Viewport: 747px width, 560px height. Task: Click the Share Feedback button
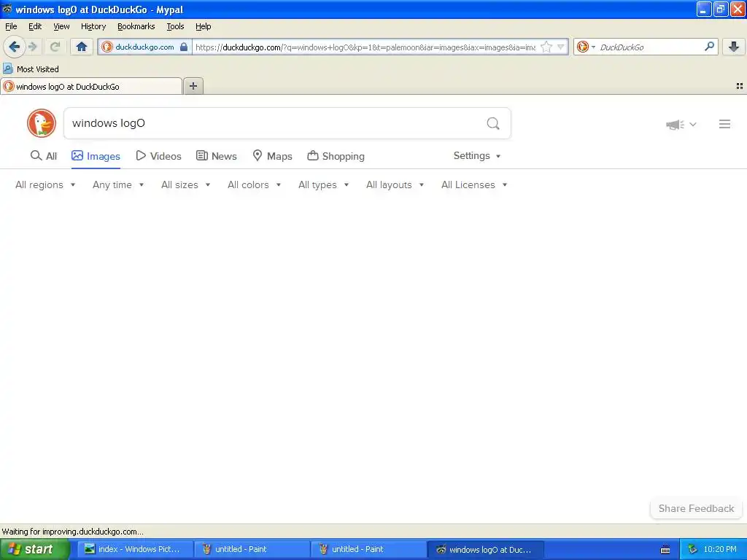tap(696, 508)
